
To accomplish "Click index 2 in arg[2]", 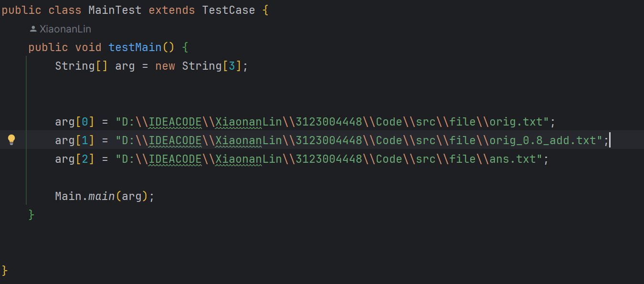I will tap(85, 159).
